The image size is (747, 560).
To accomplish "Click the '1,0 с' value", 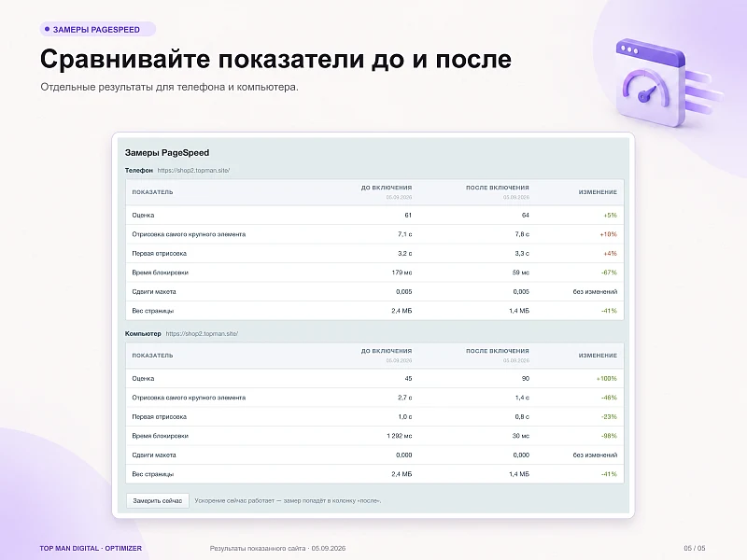I will click(x=405, y=416).
